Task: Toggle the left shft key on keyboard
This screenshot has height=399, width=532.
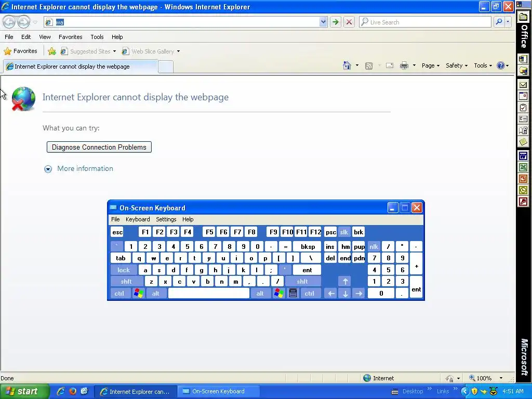Action: click(126, 281)
